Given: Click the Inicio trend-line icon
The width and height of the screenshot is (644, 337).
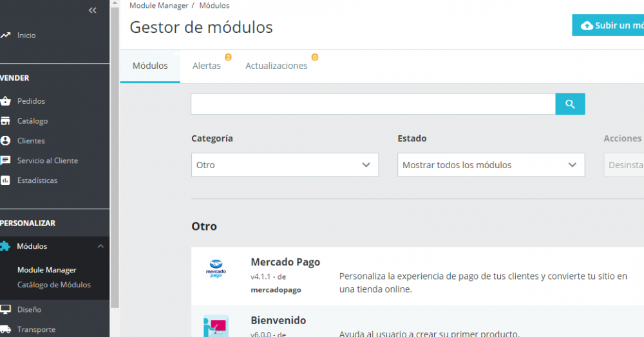Looking at the screenshot, I should coord(5,35).
